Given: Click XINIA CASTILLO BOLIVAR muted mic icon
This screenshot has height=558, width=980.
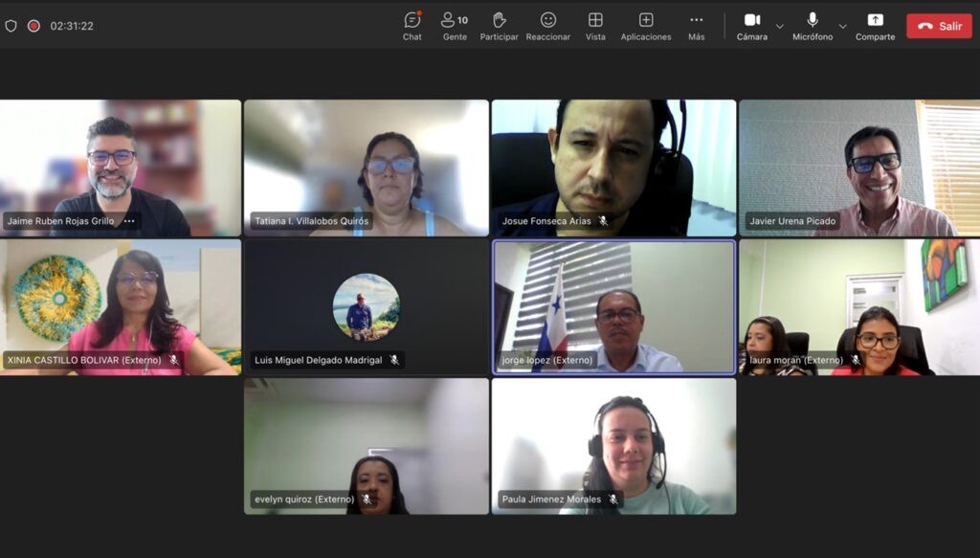Looking at the screenshot, I should (174, 360).
